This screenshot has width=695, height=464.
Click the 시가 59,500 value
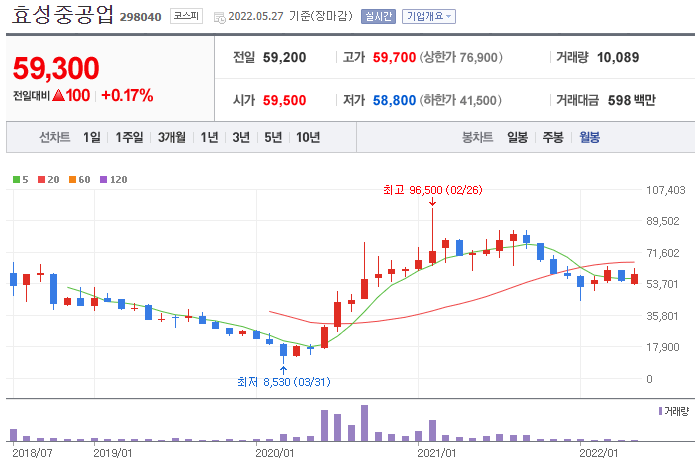[284, 101]
